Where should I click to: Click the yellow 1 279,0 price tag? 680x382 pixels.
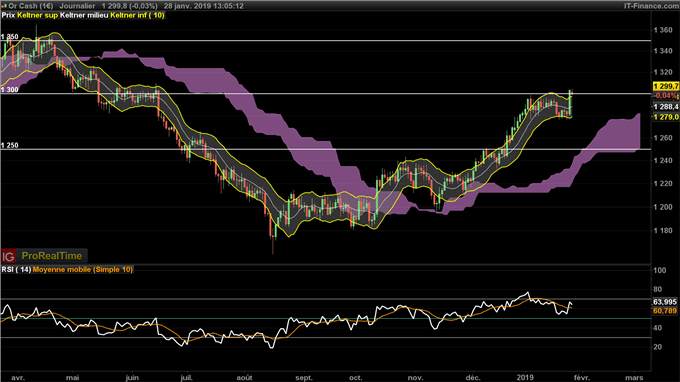666,117
